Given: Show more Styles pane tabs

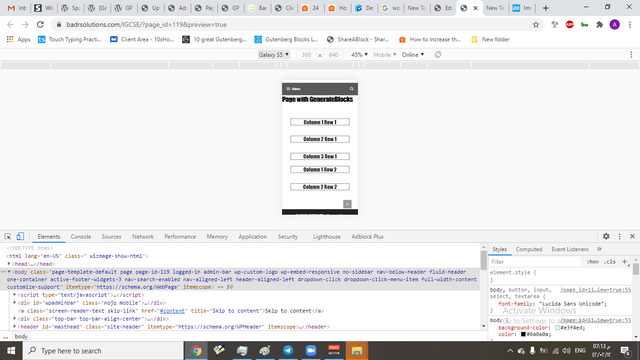Looking at the screenshot, I should click(x=599, y=249).
